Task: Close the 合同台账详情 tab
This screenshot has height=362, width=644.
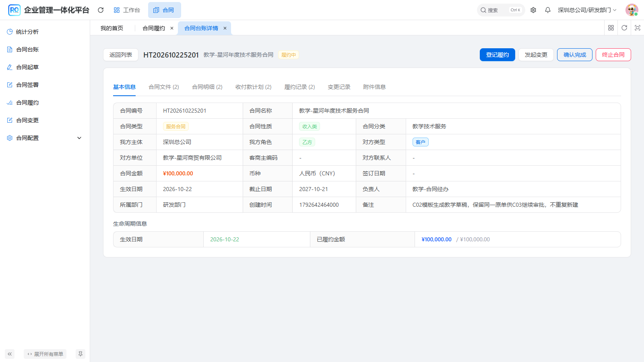Action: [x=225, y=28]
